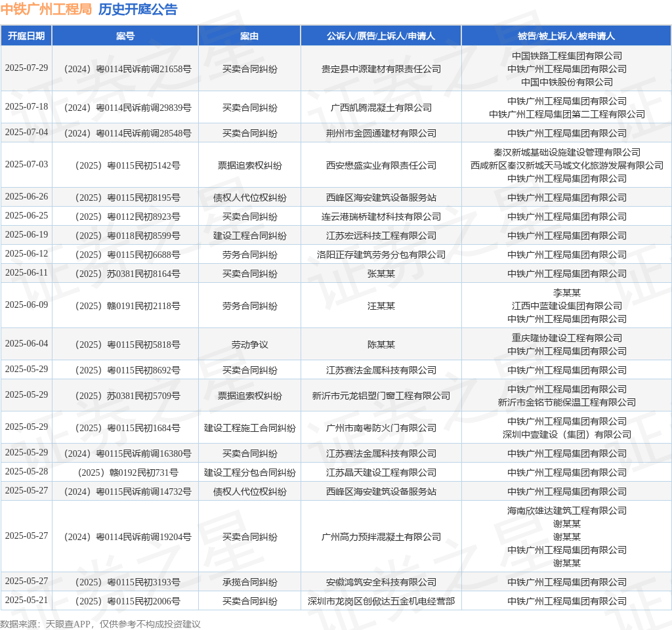The height and width of the screenshot is (630, 672).
Task: Click plaintiff 张某某
Action: click(x=381, y=274)
